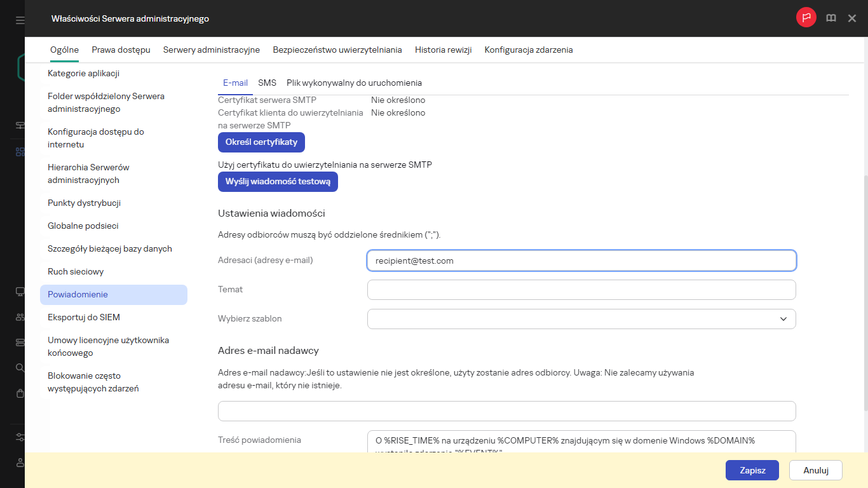Viewport: 868px width, 488px height.
Task: Open the user account icon at sidebar bottom
Action: click(x=19, y=463)
